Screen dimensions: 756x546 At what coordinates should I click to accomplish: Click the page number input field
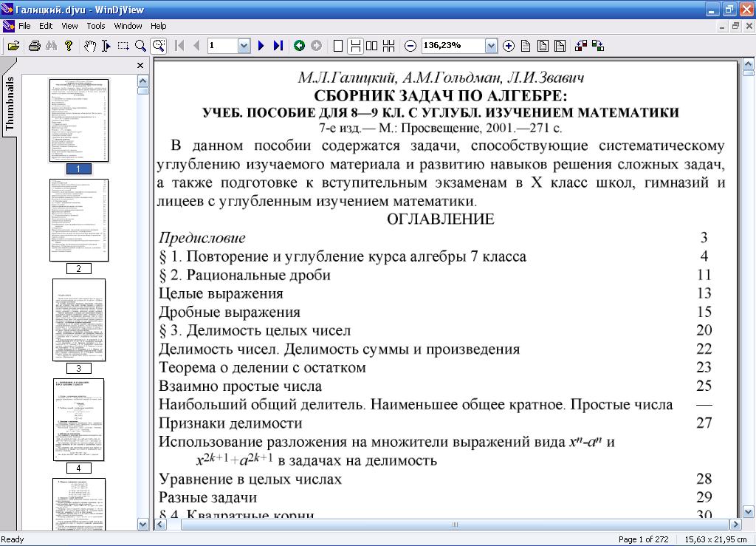coord(223,45)
